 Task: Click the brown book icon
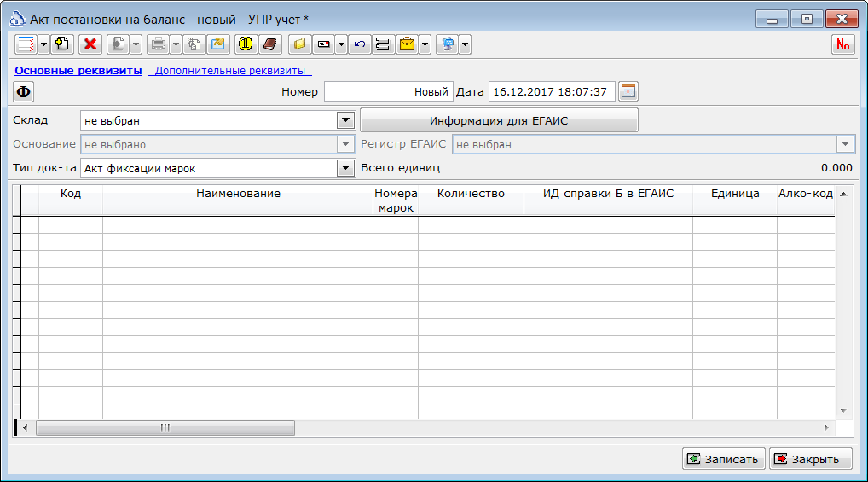[270, 44]
